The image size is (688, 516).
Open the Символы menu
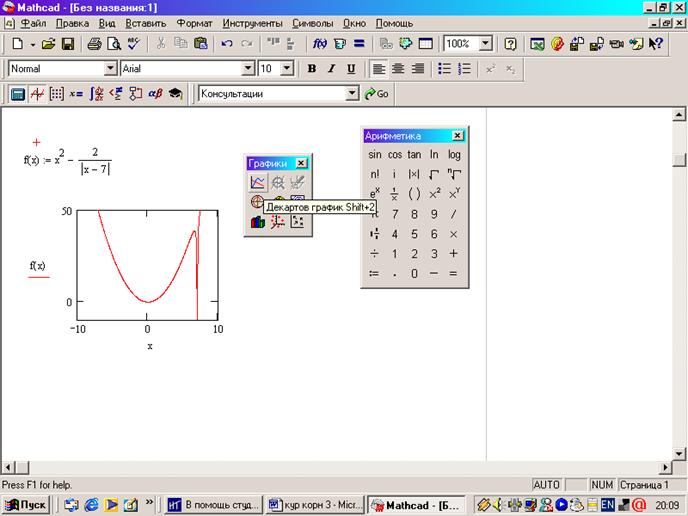(x=313, y=22)
